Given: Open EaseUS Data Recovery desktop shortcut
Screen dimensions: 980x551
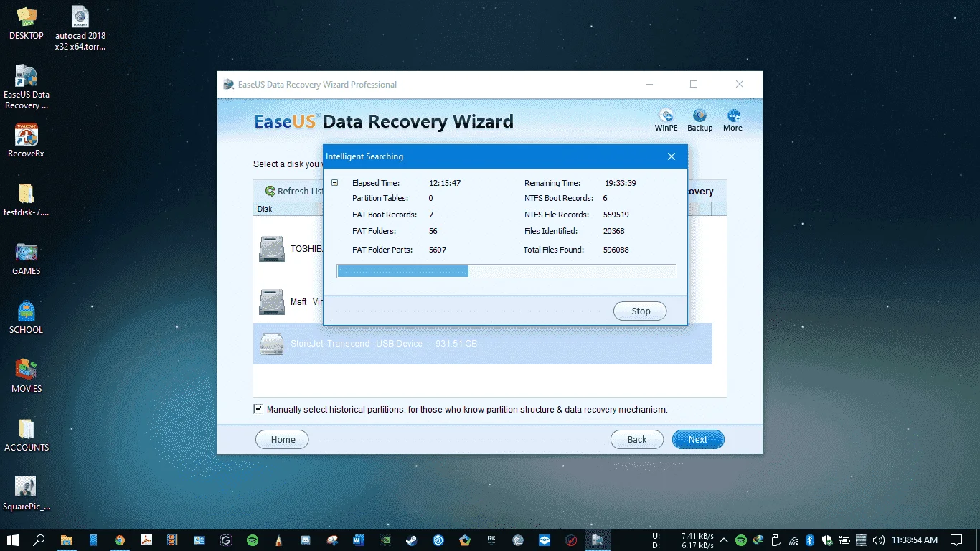Looking at the screenshot, I should click(x=27, y=88).
